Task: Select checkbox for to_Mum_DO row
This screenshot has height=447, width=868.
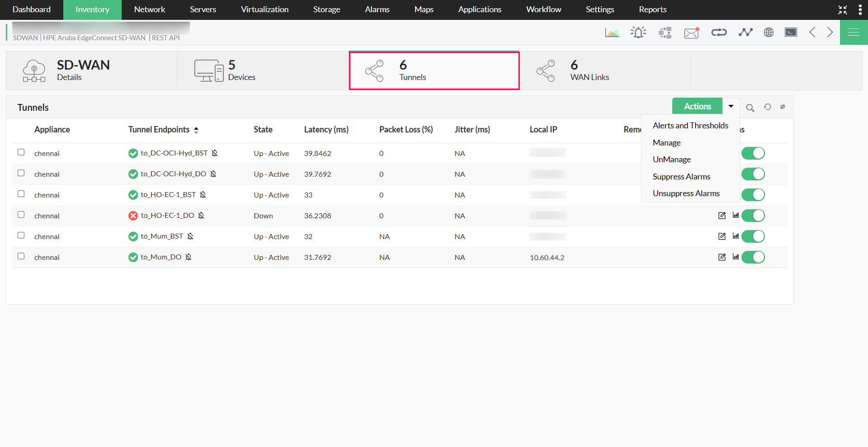Action: click(x=21, y=256)
